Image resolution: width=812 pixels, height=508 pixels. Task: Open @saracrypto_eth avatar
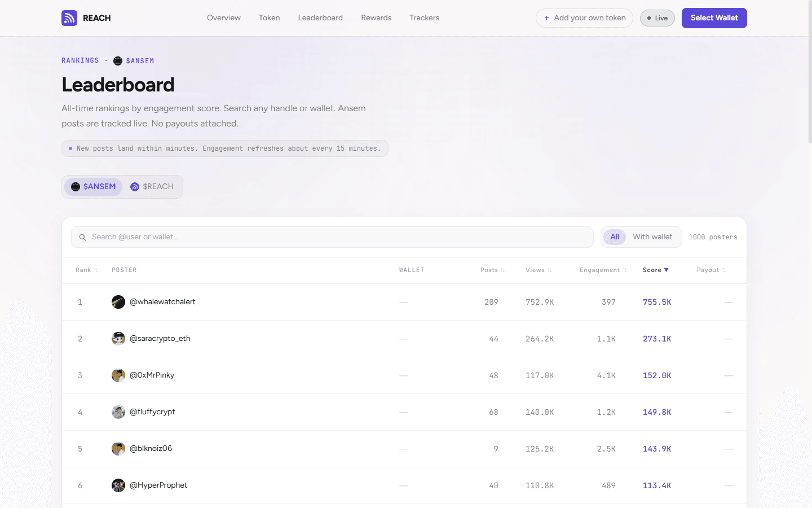click(118, 339)
